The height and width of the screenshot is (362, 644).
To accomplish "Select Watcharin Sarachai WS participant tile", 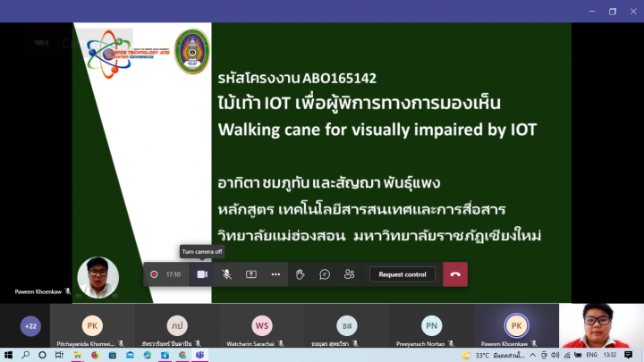I will (x=261, y=326).
